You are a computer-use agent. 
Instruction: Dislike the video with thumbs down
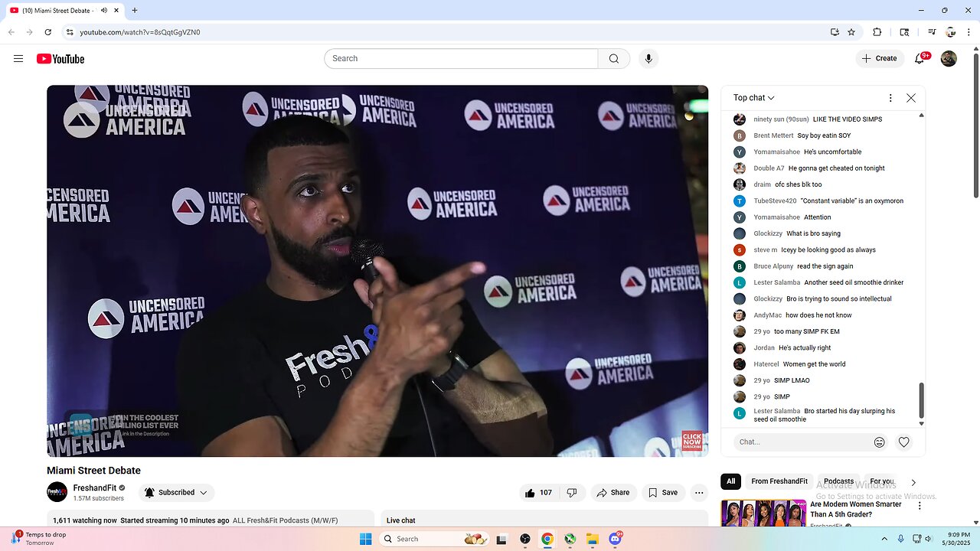pos(572,493)
